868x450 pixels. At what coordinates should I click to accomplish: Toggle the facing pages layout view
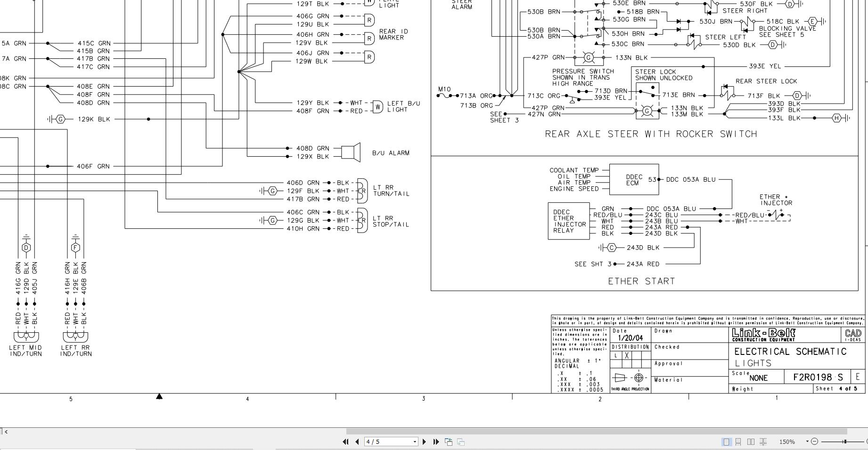tap(751, 442)
